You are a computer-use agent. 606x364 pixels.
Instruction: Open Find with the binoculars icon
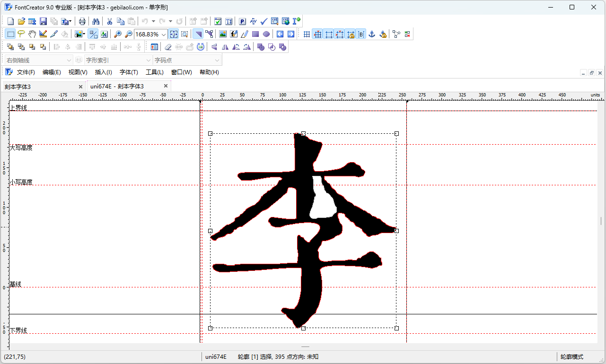coord(96,21)
